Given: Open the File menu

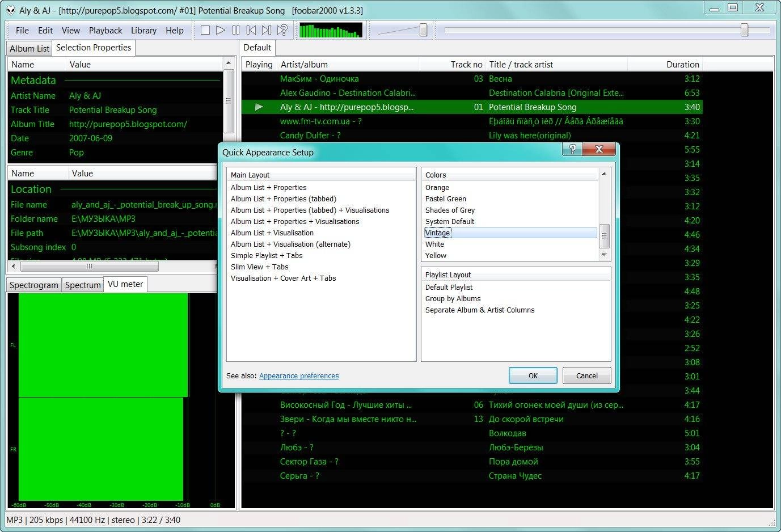Looking at the screenshot, I should 22,31.
